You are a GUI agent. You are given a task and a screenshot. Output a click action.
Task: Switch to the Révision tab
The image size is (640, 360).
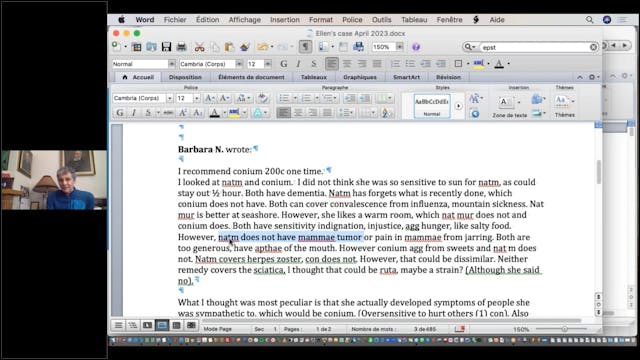[448, 77]
